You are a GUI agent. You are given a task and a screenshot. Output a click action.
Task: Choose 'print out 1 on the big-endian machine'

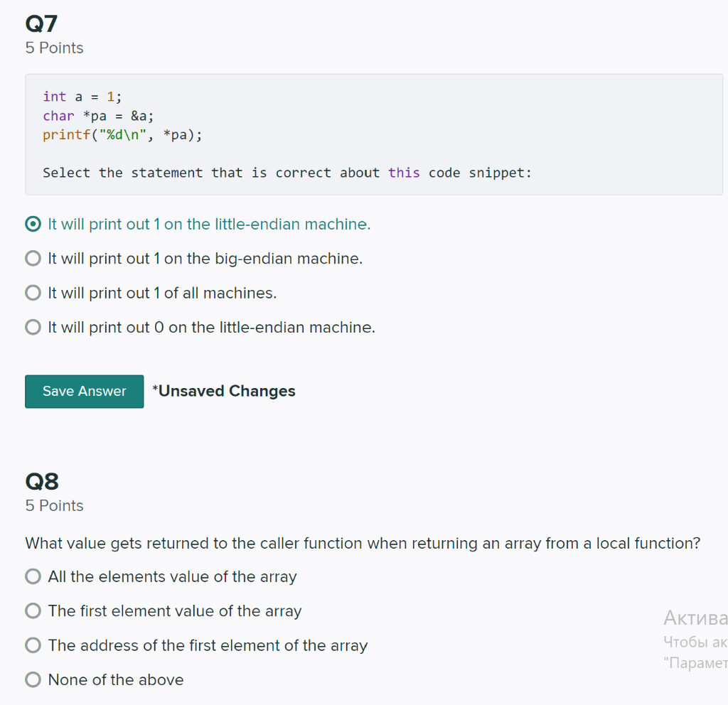(33, 259)
